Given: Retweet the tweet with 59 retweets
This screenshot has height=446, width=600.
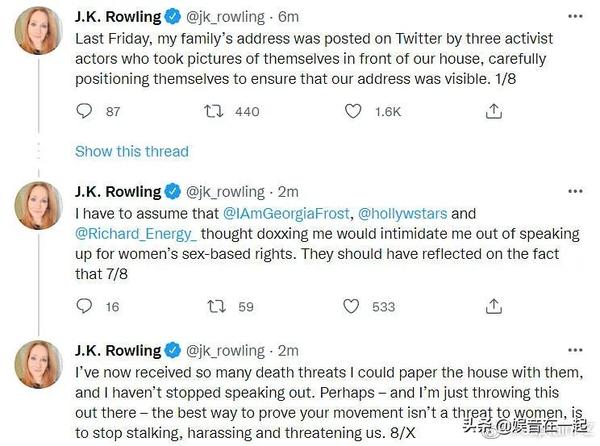Looking at the screenshot, I should [213, 307].
